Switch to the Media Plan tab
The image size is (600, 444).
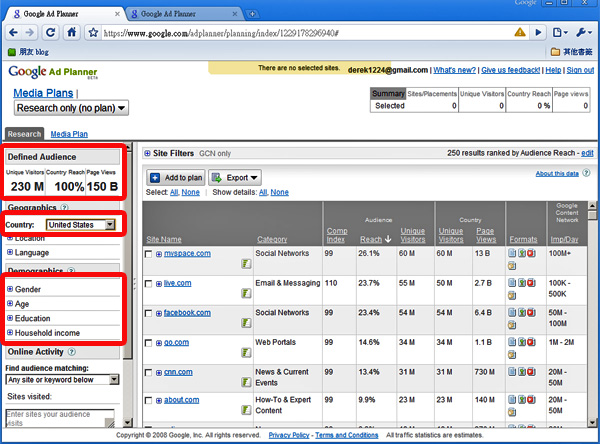[x=69, y=134]
